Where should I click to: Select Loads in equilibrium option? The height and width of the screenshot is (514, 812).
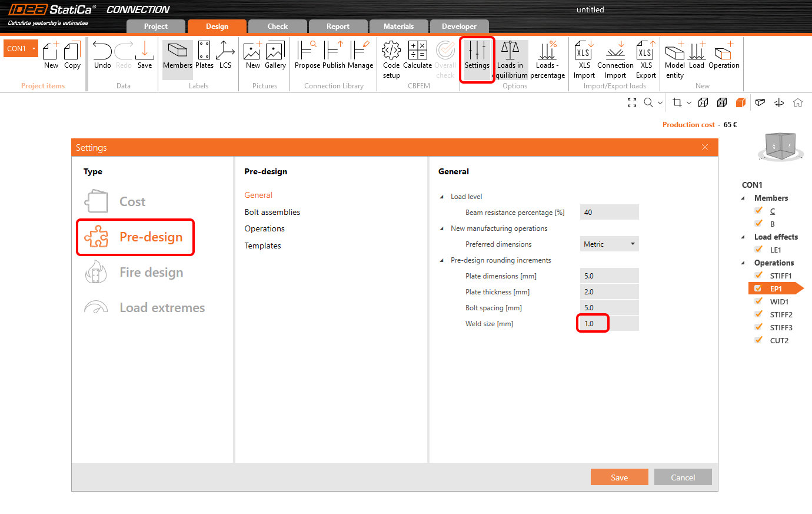(x=510, y=51)
